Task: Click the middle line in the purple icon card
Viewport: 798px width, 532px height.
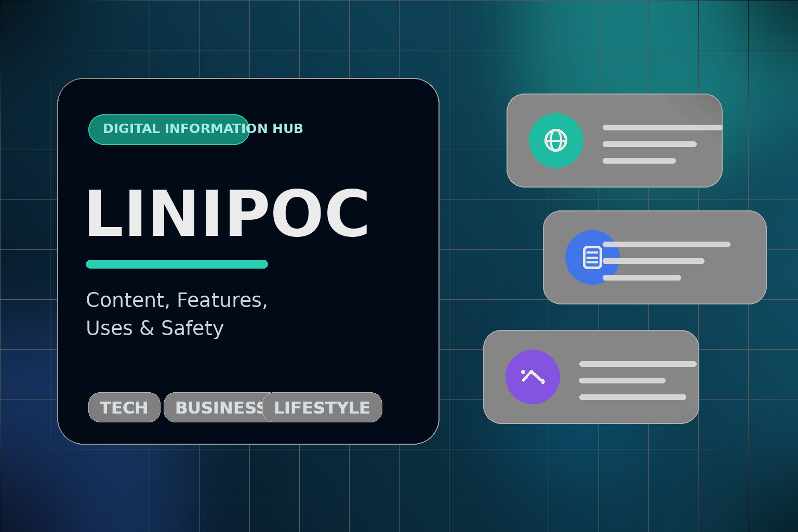Action: 622,381
